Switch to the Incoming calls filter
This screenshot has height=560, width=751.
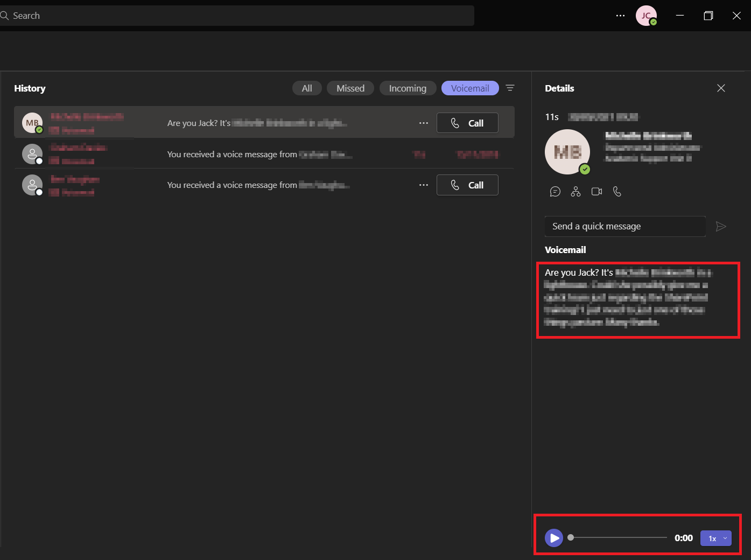408,88
